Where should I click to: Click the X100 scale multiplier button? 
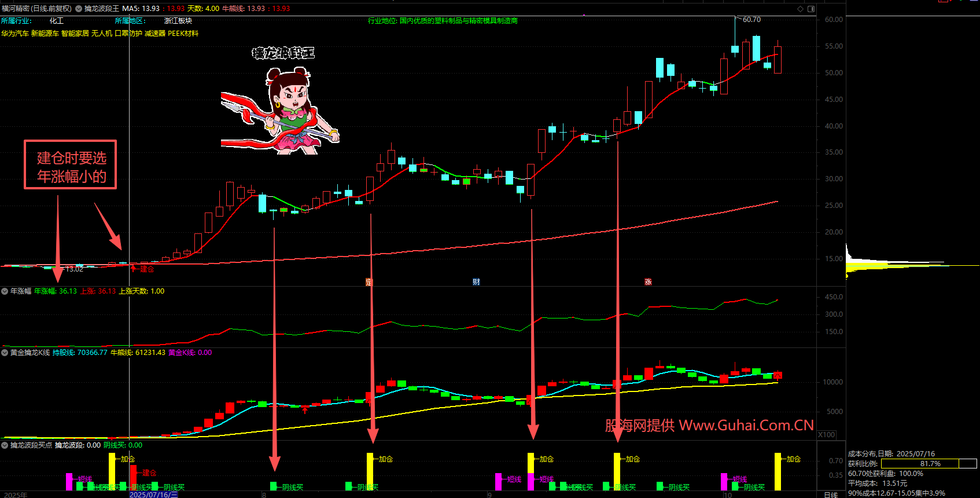coord(827,435)
